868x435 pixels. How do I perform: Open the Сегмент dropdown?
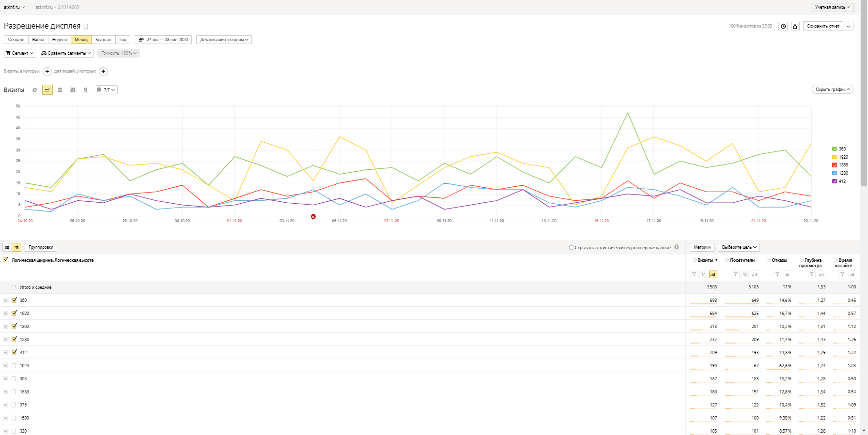[x=20, y=53]
